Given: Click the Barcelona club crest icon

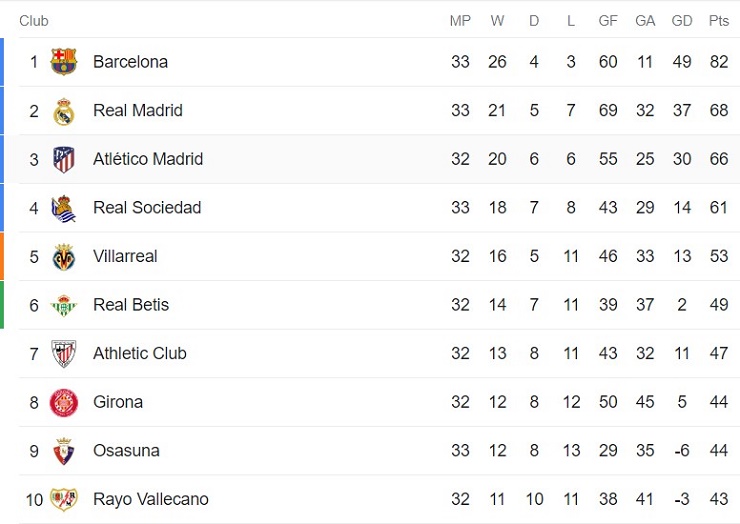Looking at the screenshot, I should pyautogui.click(x=64, y=62).
